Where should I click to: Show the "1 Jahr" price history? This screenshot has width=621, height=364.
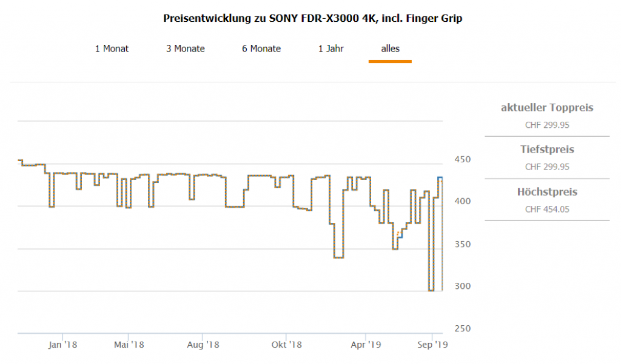click(331, 48)
